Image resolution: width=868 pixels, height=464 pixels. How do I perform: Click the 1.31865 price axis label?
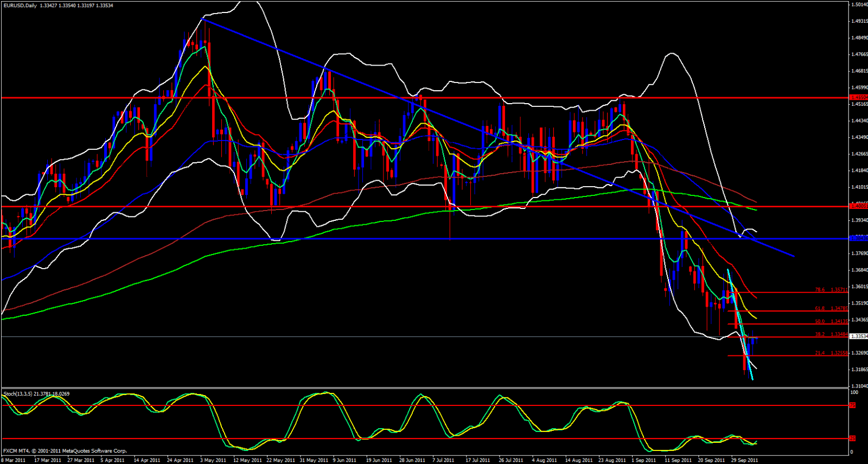[x=859, y=370]
